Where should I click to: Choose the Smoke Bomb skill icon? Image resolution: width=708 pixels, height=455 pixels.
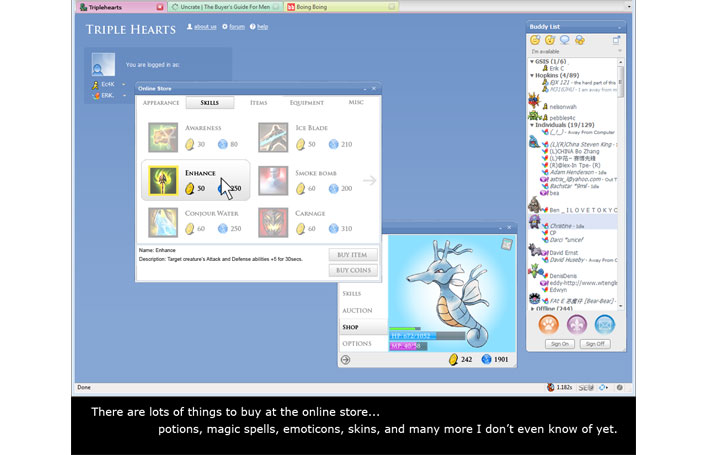(x=273, y=179)
